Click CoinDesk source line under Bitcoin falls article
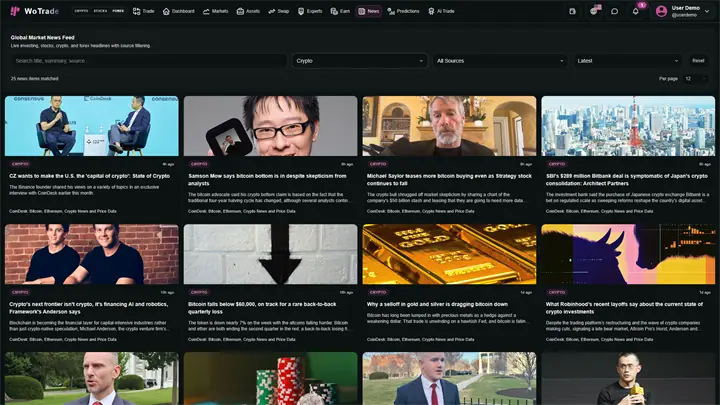 point(242,339)
